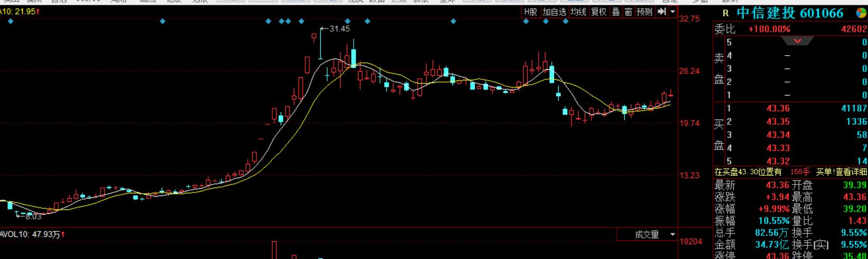Select buy level 1 volume 41187
868x259 pixels.
click(854, 108)
